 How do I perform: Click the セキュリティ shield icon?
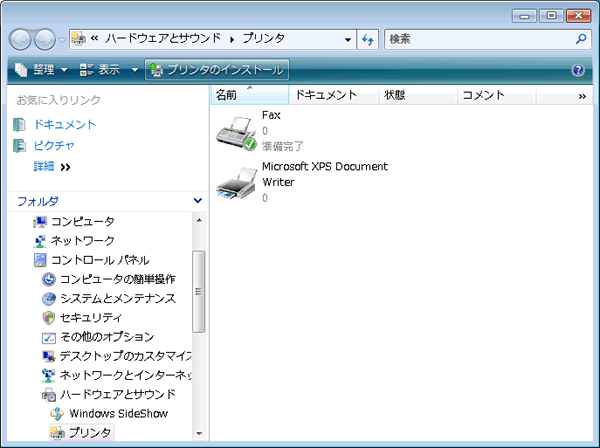point(49,318)
